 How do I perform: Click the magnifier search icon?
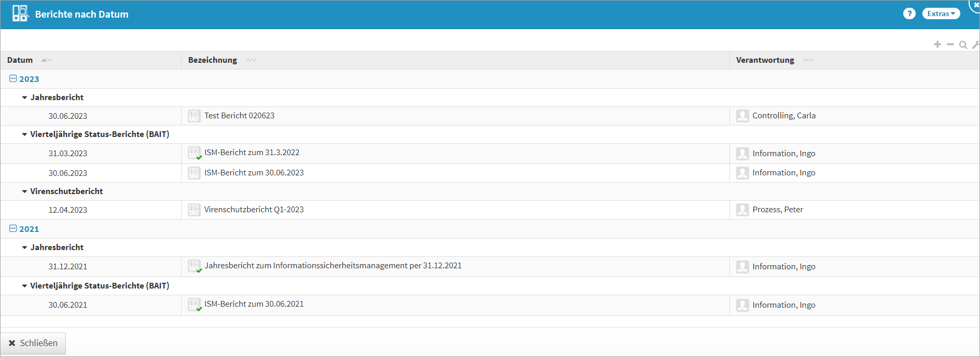point(963,45)
